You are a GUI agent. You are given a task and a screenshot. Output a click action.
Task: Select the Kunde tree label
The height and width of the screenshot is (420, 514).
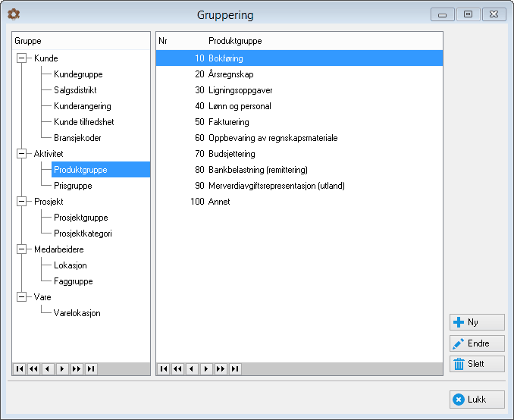(x=46, y=58)
